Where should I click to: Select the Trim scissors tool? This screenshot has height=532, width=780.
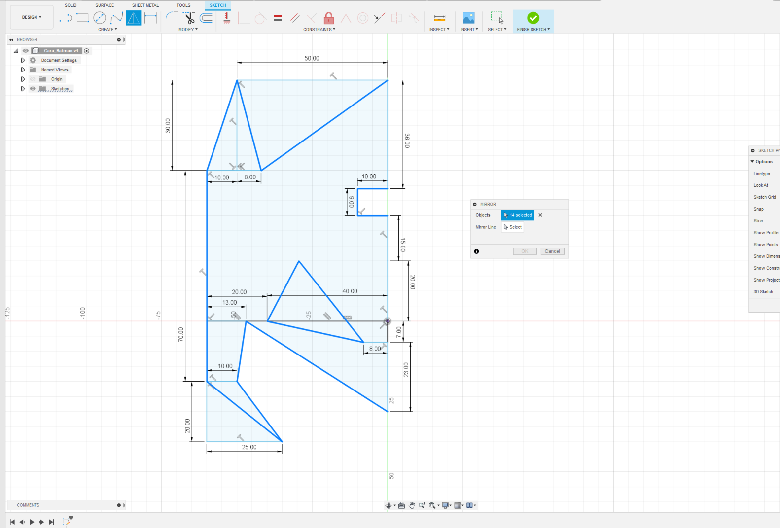tap(189, 18)
